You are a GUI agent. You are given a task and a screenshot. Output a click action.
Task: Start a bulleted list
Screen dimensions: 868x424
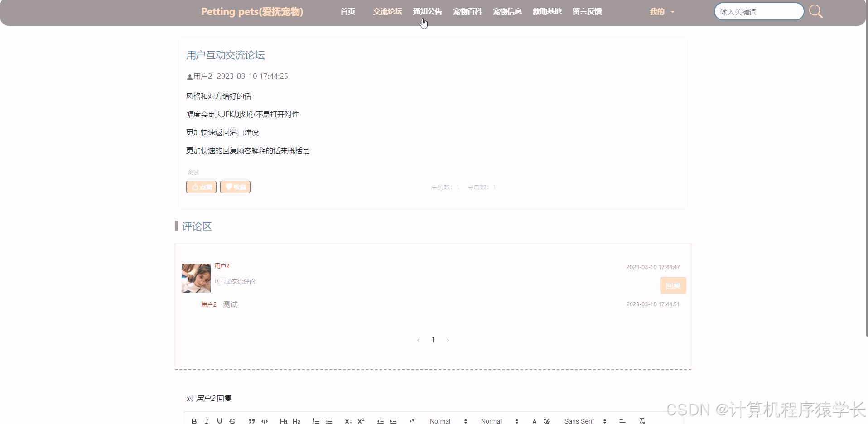pyautogui.click(x=329, y=421)
